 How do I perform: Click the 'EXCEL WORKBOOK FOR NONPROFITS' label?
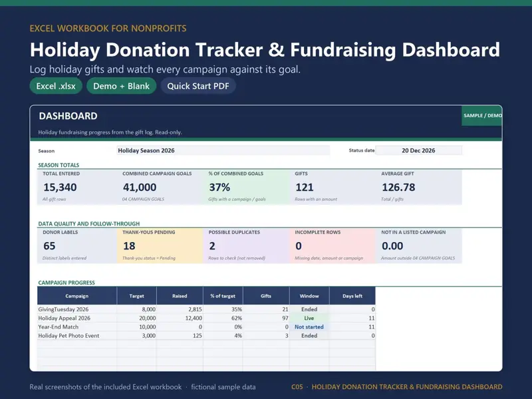click(108, 28)
